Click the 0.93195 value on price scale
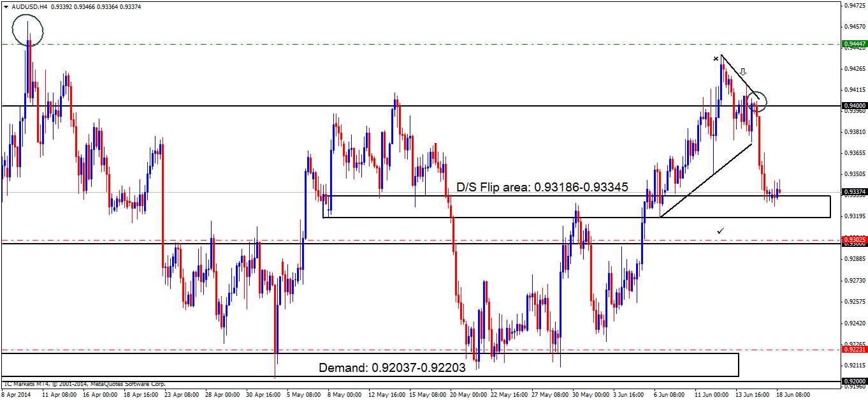This screenshot has height=400, width=868. [855, 216]
